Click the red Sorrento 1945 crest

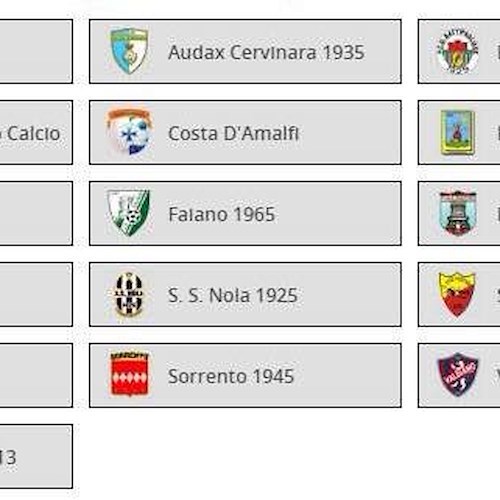(129, 375)
